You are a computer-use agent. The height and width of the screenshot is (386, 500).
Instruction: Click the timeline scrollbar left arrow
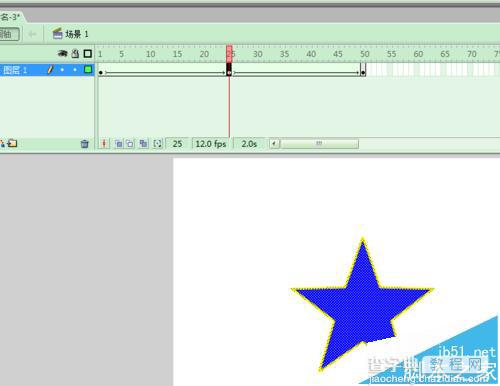[x=274, y=144]
